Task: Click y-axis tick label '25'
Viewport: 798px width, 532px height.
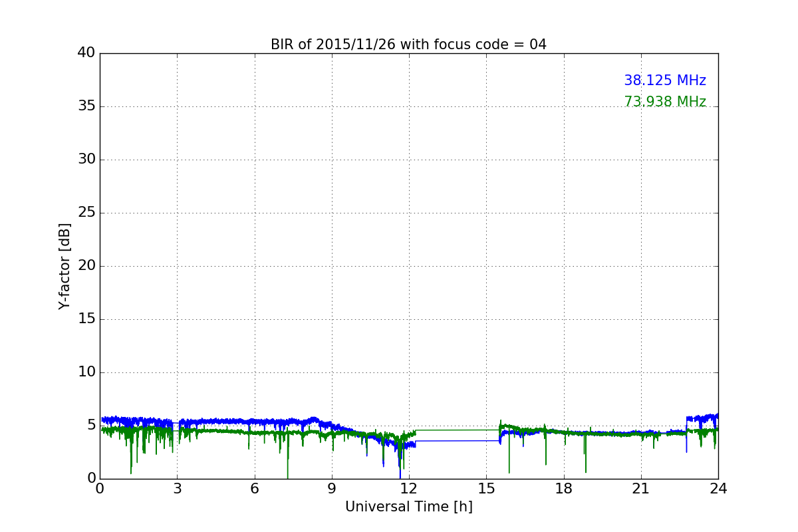Action: pyautogui.click(x=86, y=213)
